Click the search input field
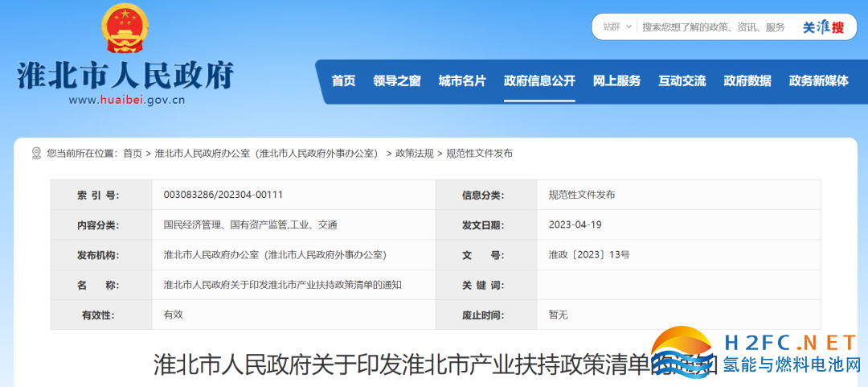 [x=714, y=27]
